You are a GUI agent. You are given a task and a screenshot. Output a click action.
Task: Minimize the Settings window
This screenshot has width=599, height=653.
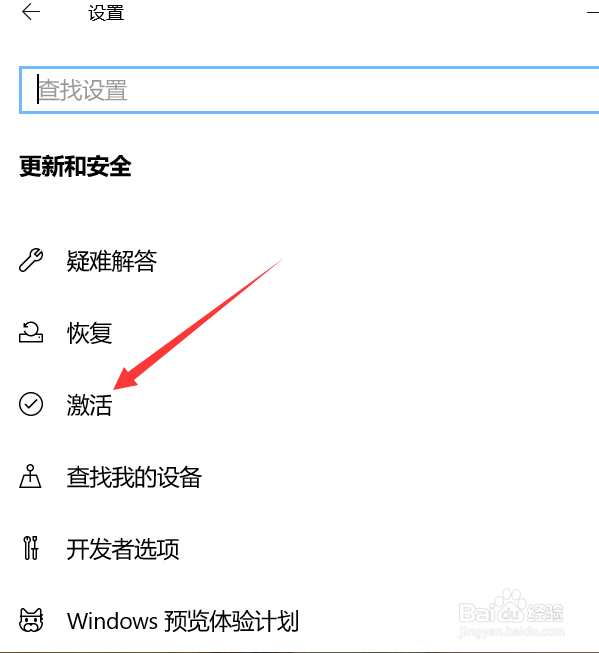click(x=593, y=12)
